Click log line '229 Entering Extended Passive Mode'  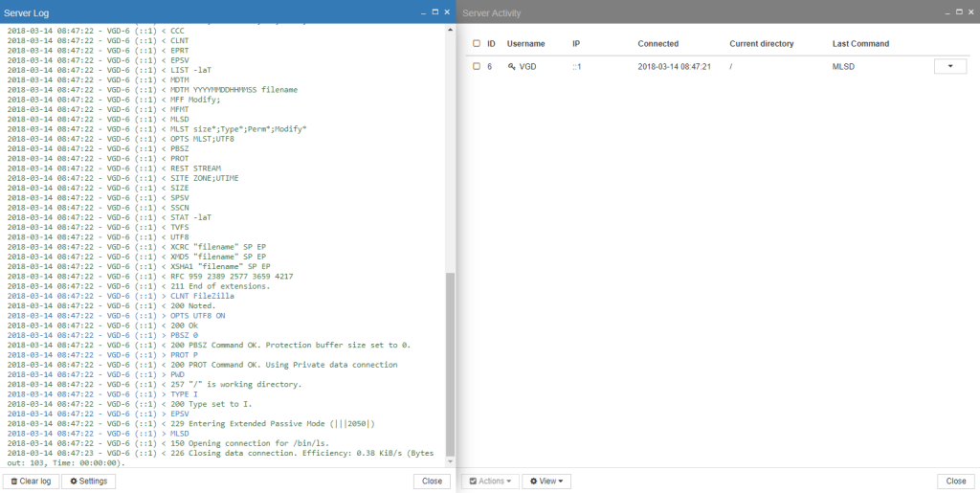click(191, 424)
